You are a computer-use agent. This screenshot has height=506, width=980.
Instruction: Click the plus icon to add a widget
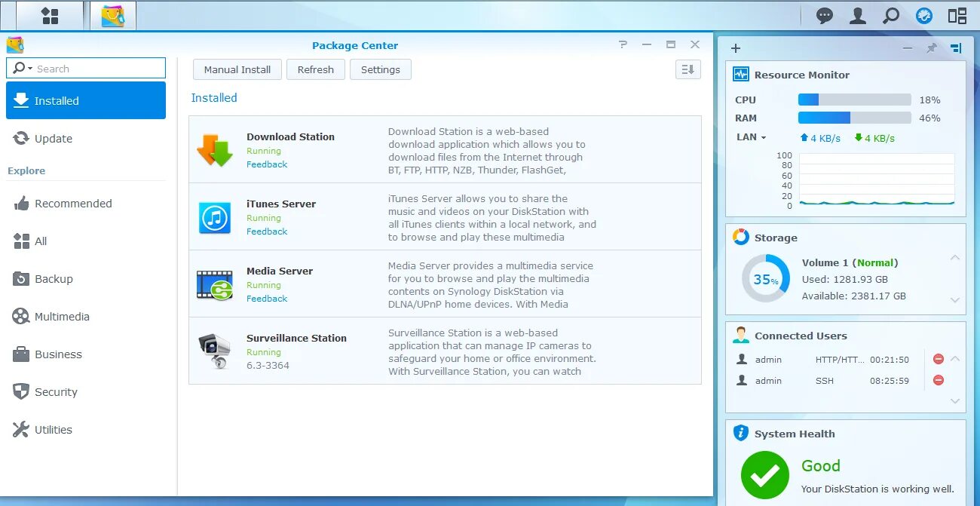pyautogui.click(x=735, y=48)
